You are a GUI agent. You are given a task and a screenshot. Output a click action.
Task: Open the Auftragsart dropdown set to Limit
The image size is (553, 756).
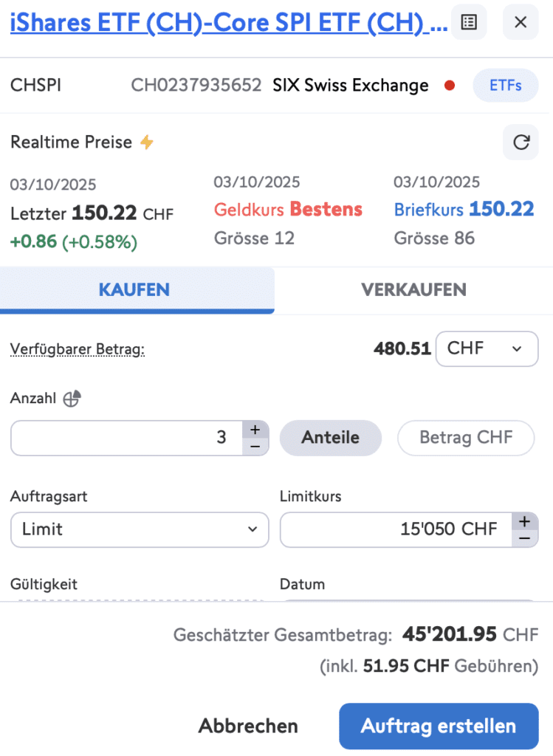[140, 529]
